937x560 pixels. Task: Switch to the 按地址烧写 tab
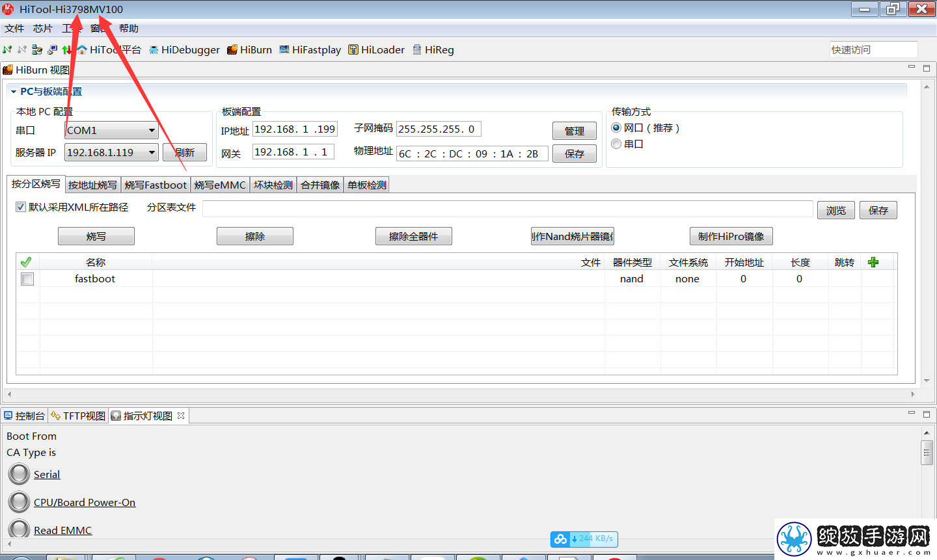(92, 185)
